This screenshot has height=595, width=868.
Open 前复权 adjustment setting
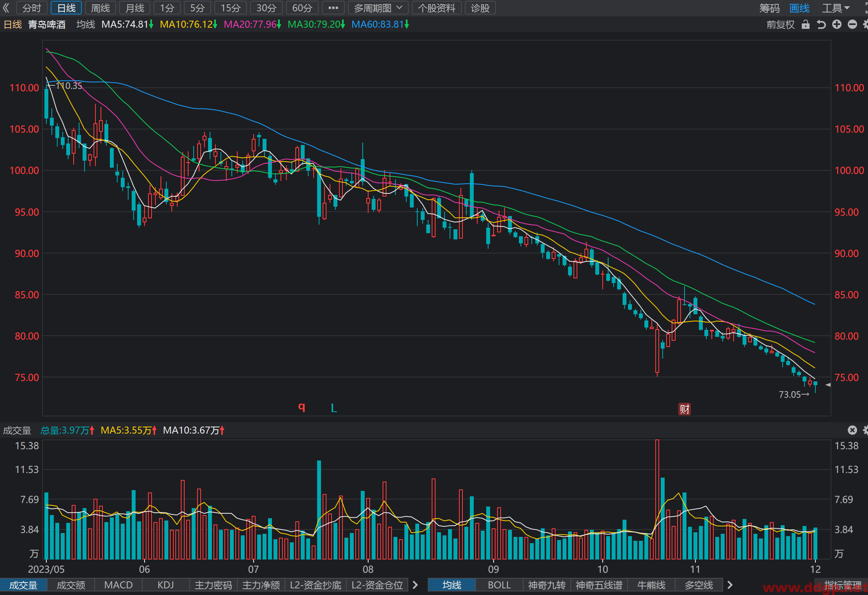780,25
